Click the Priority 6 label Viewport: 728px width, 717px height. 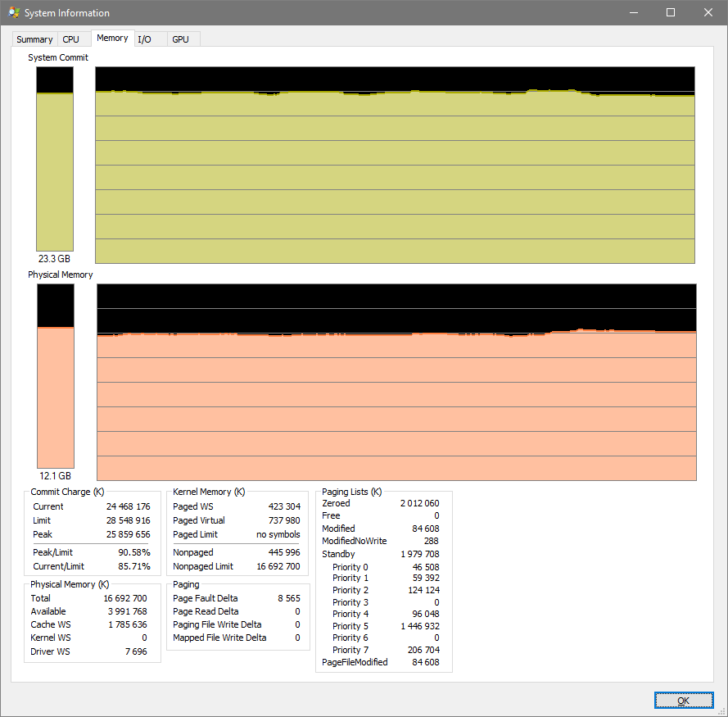click(350, 638)
